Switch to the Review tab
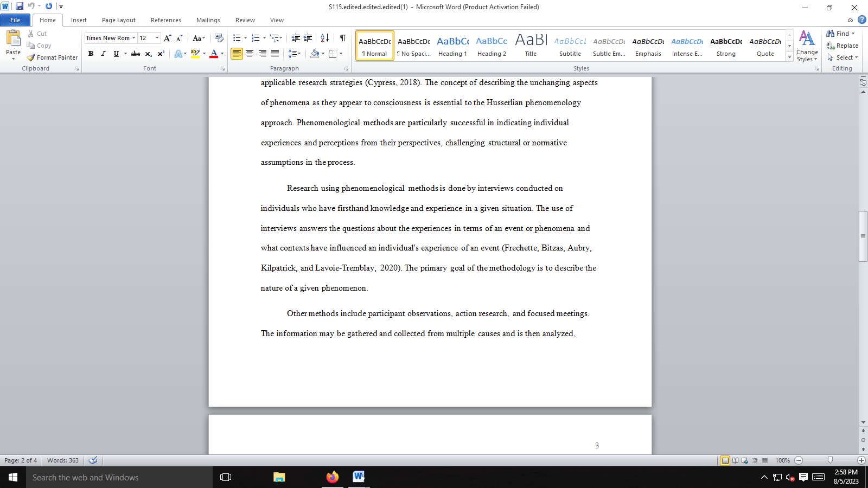 click(245, 20)
